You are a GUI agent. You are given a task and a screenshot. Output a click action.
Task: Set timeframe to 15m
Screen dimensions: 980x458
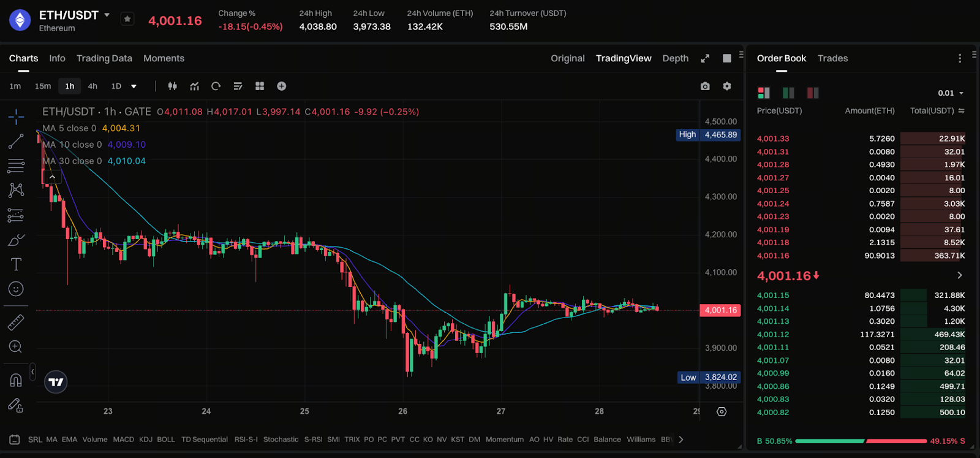point(43,86)
